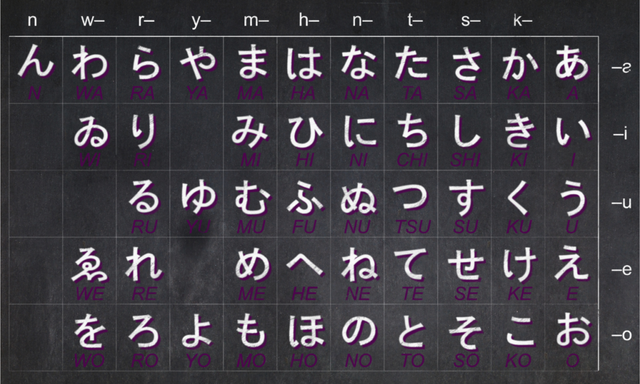Click the あ (A) hiragana cell
This screenshot has height=384, width=640.
tap(572, 70)
